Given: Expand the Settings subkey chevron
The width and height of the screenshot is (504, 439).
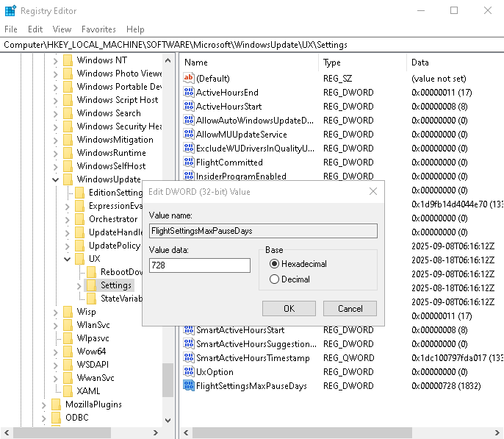Looking at the screenshot, I should point(79,285).
